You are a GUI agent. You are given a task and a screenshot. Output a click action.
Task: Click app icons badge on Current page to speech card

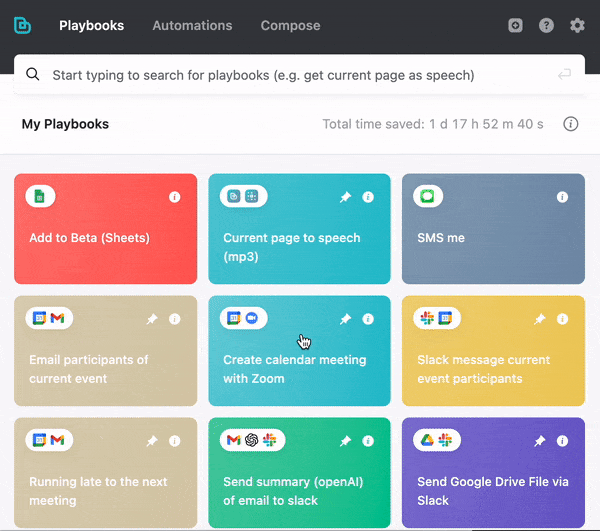click(243, 196)
